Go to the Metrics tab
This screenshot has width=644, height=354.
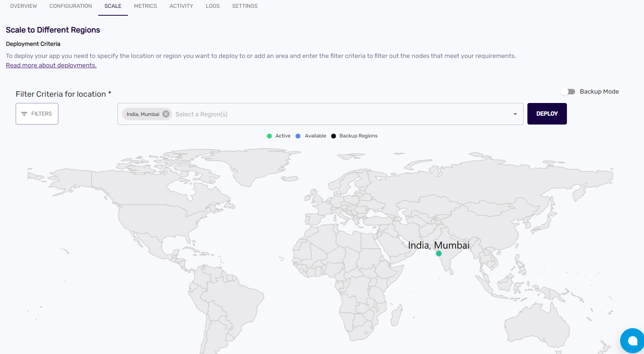[x=145, y=6]
